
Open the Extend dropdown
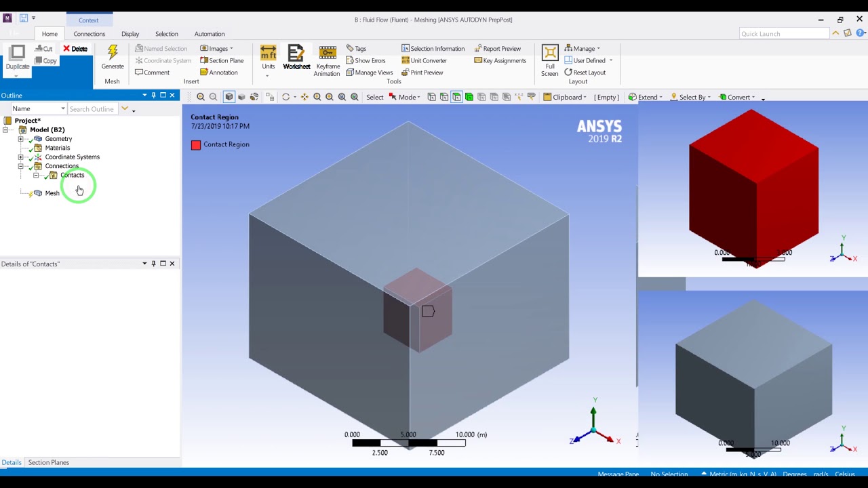(x=645, y=97)
